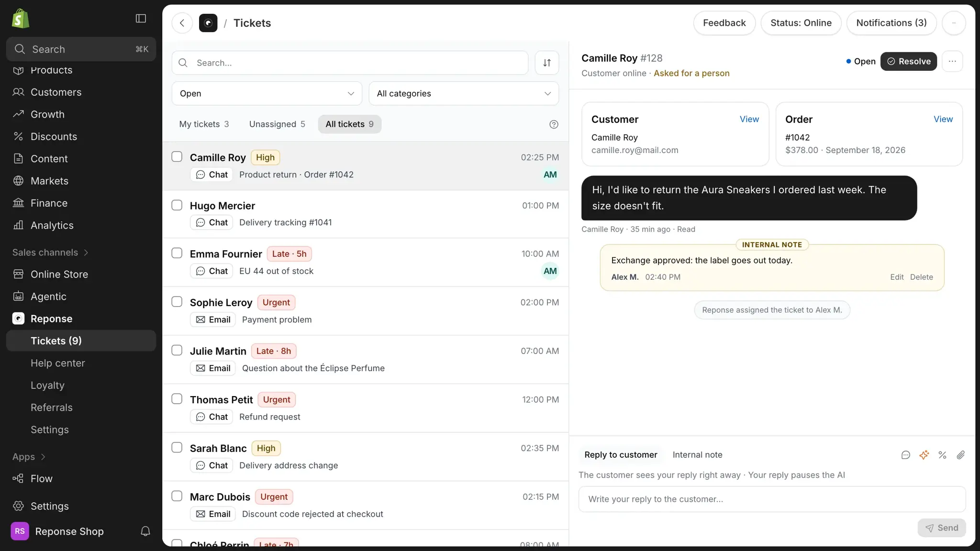View the Order #1042 link
Screen dimensions: 980x551
tap(943, 119)
